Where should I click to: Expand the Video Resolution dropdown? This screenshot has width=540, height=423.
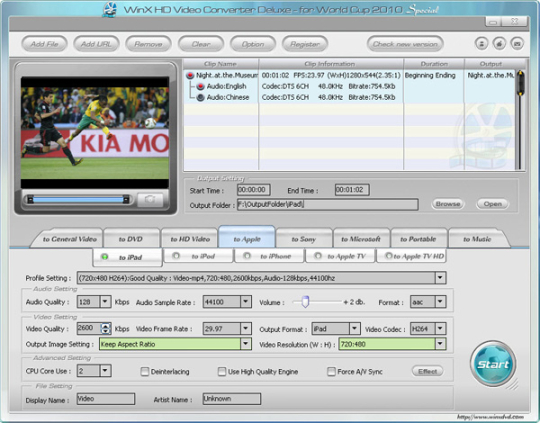[x=440, y=344]
